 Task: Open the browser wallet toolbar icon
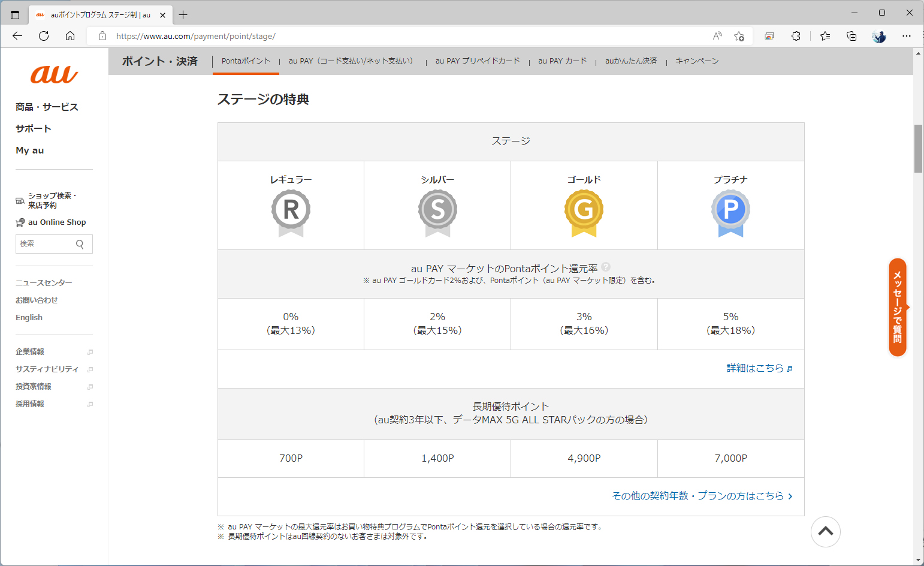(x=769, y=36)
